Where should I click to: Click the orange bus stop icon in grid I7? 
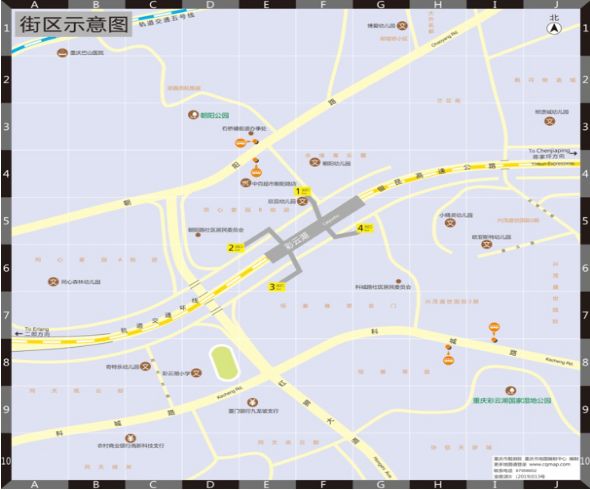click(494, 327)
